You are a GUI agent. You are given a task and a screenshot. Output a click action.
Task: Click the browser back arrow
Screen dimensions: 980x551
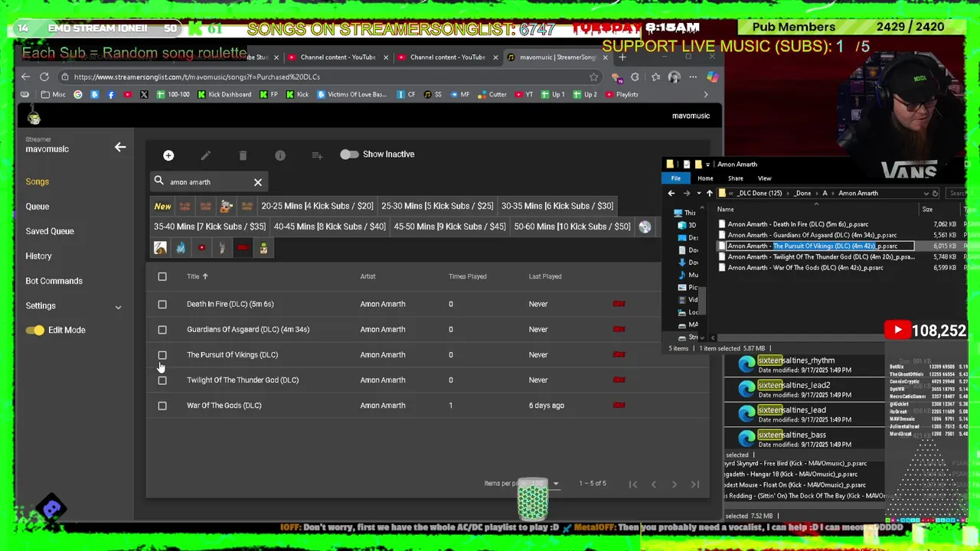coord(25,77)
